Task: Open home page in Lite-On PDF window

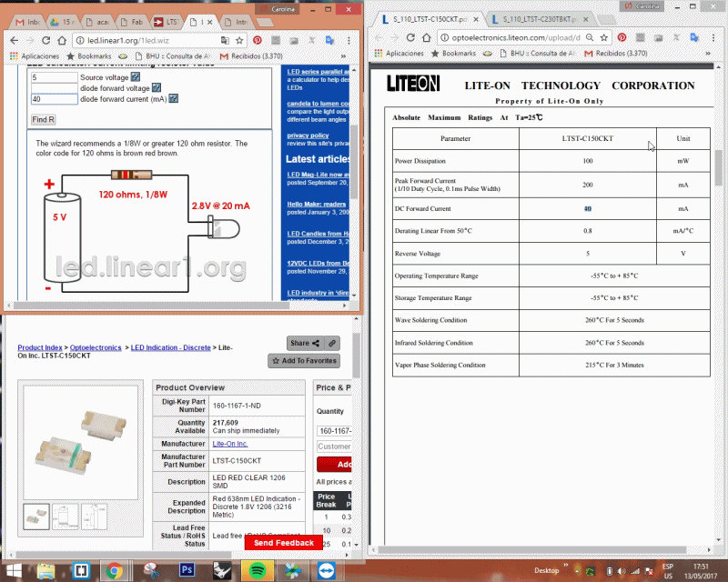Action: pyautogui.click(x=427, y=37)
